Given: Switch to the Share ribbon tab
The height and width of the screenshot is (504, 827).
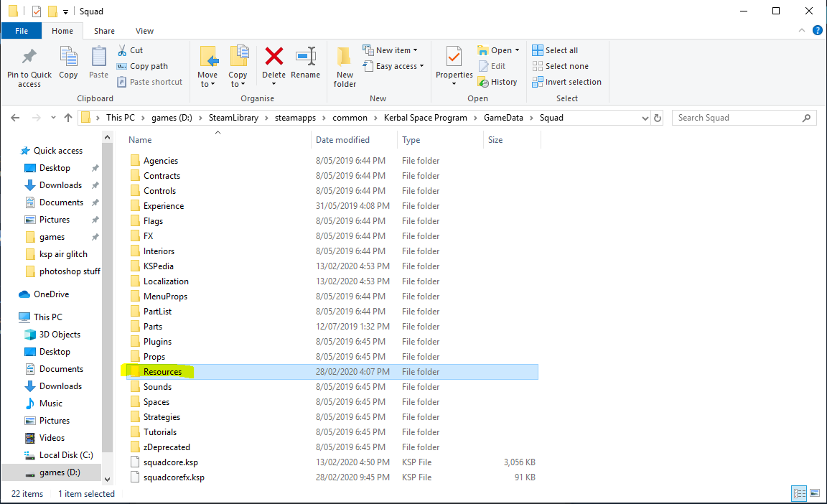Looking at the screenshot, I should click(x=104, y=31).
